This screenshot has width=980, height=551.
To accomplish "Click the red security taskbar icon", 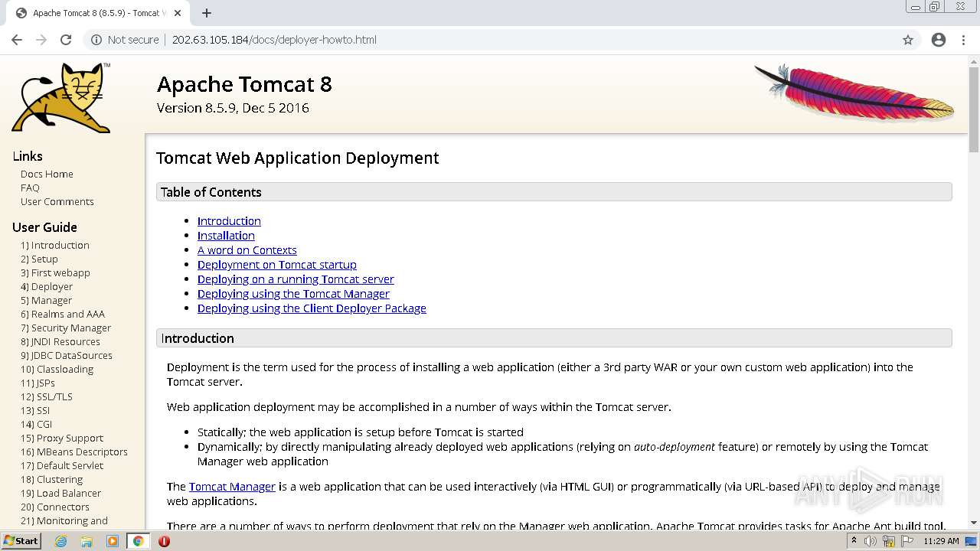I will (164, 541).
